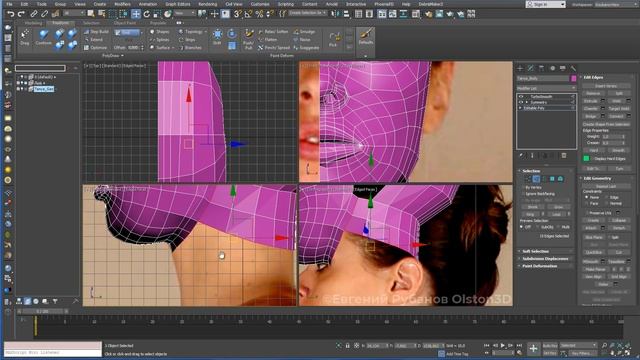Select the Edge constraint radio button
The width and height of the screenshot is (640, 360).
pos(607,197)
